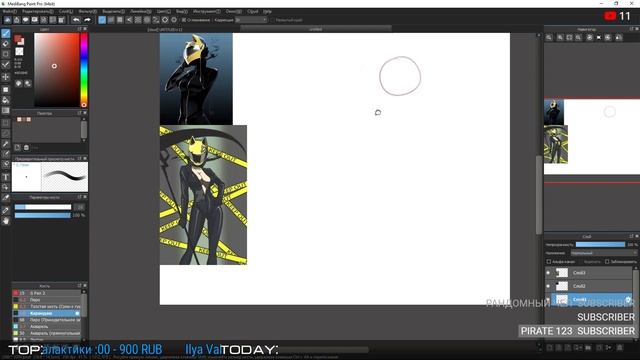Toggle the Сглаживание anti-aliasing checkbox
The height and width of the screenshot is (360, 640).
click(x=184, y=20)
